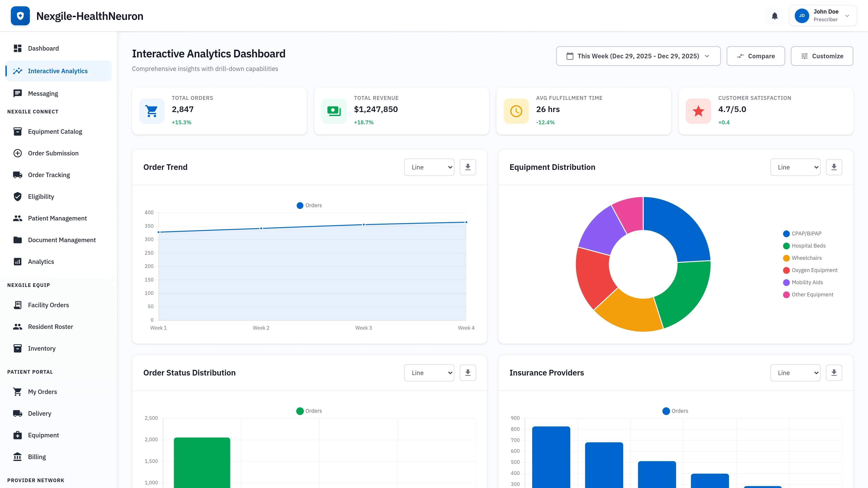Open the Equipment Catalog
This screenshot has height=488, width=868.
point(55,131)
